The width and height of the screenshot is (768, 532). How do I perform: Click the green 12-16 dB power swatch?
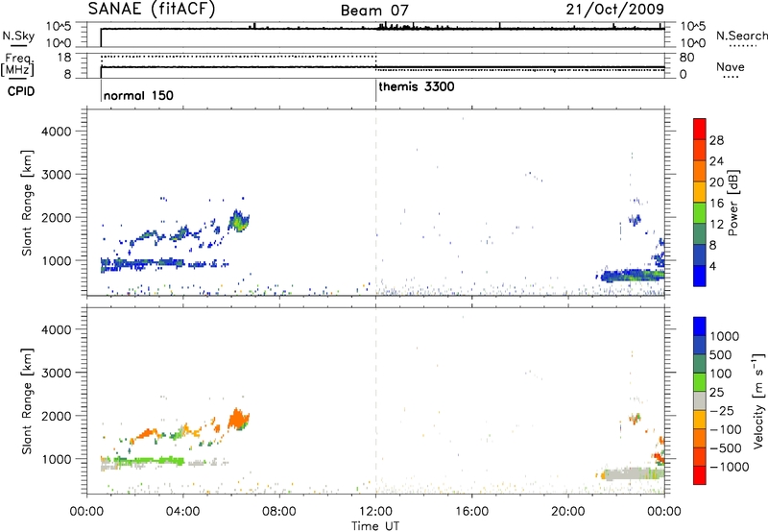pos(700,213)
